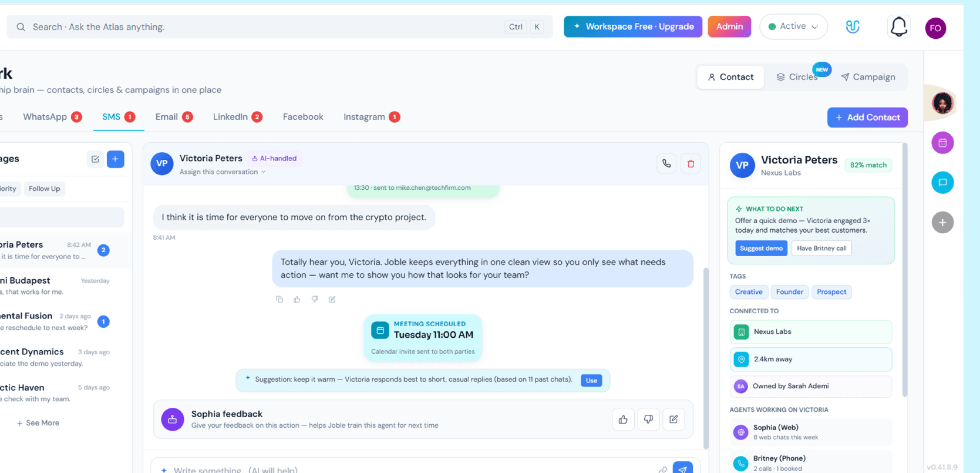Open the FO user avatar menu
The width and height of the screenshot is (980, 473).
click(x=935, y=28)
